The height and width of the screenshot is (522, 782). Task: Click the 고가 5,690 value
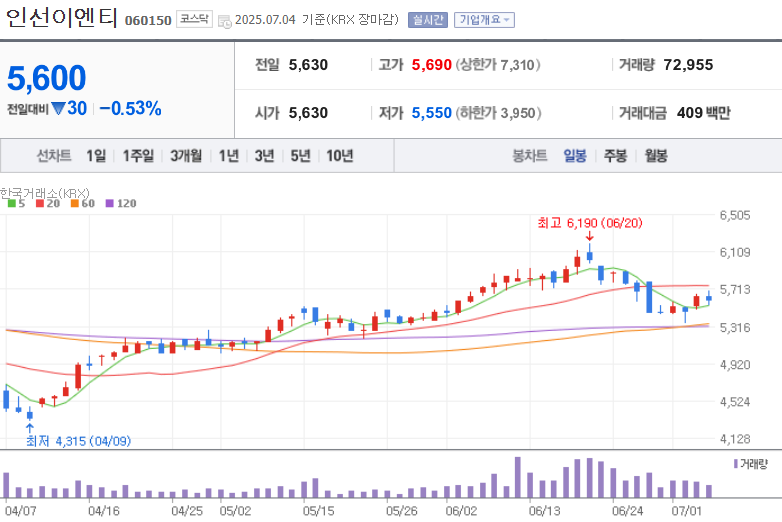pyautogui.click(x=431, y=65)
